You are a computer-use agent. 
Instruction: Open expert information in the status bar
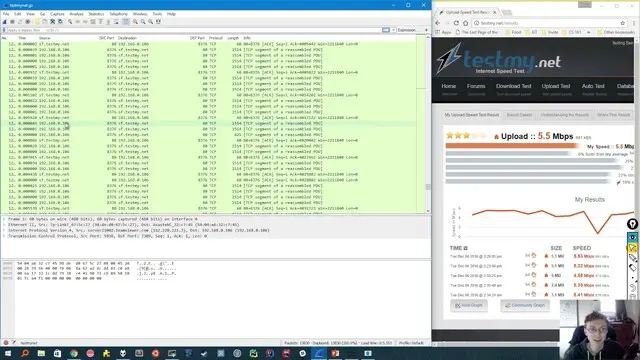pyautogui.click(x=6, y=343)
